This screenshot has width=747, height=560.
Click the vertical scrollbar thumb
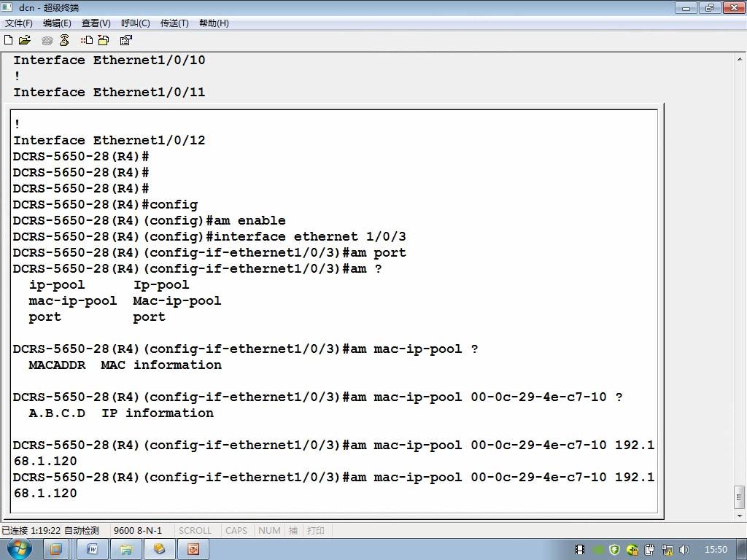(740, 497)
